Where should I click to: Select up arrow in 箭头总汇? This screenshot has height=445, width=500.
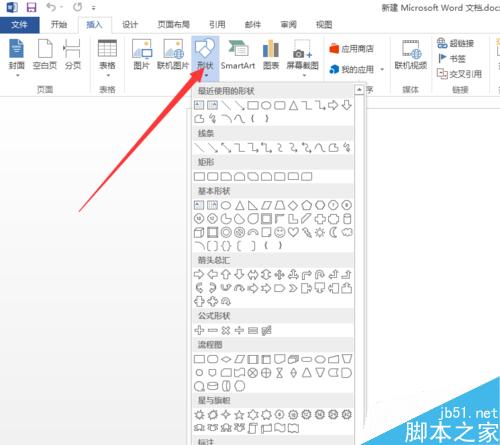point(226,274)
